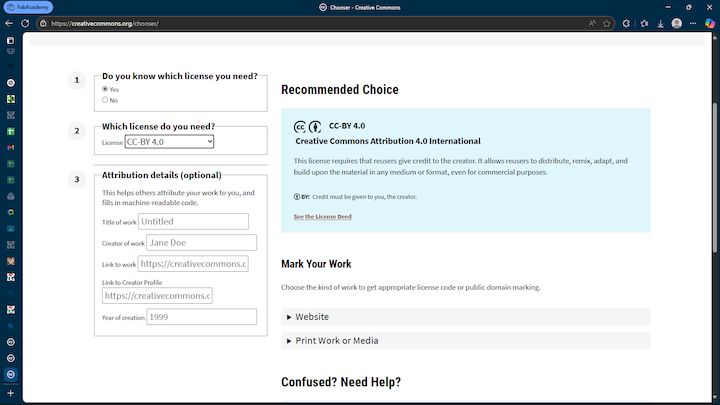Open Copilot sidebar icon
Screen dimensions: 720x405
[x=710, y=23]
